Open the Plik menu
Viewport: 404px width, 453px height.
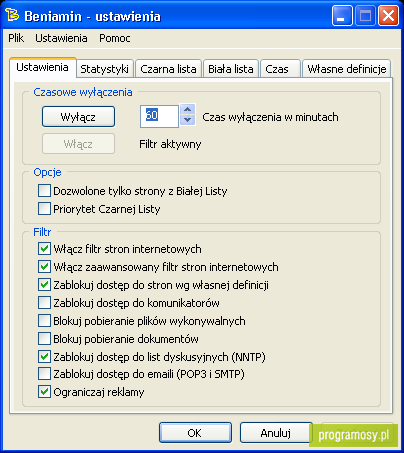[x=16, y=38]
